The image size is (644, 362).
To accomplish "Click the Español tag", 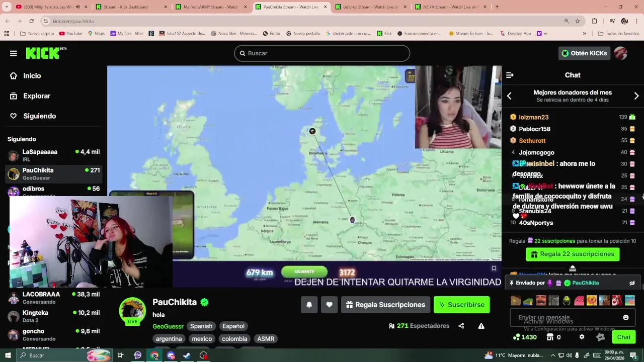I will click(x=233, y=326).
